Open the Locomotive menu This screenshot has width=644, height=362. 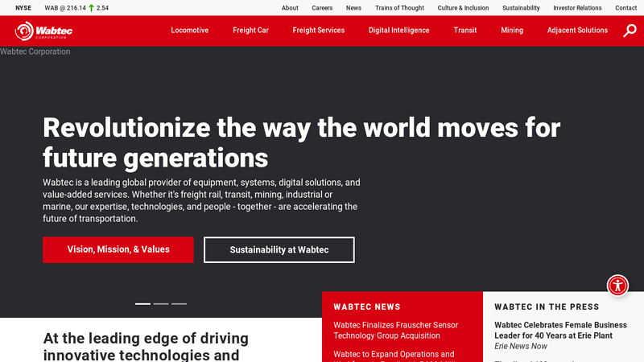pos(190,31)
